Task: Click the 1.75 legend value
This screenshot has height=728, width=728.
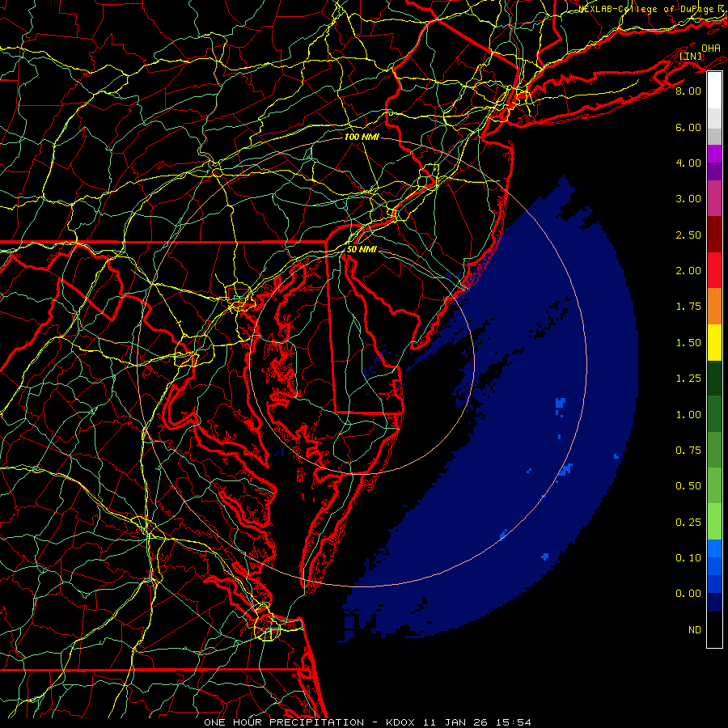Action: pos(688,307)
